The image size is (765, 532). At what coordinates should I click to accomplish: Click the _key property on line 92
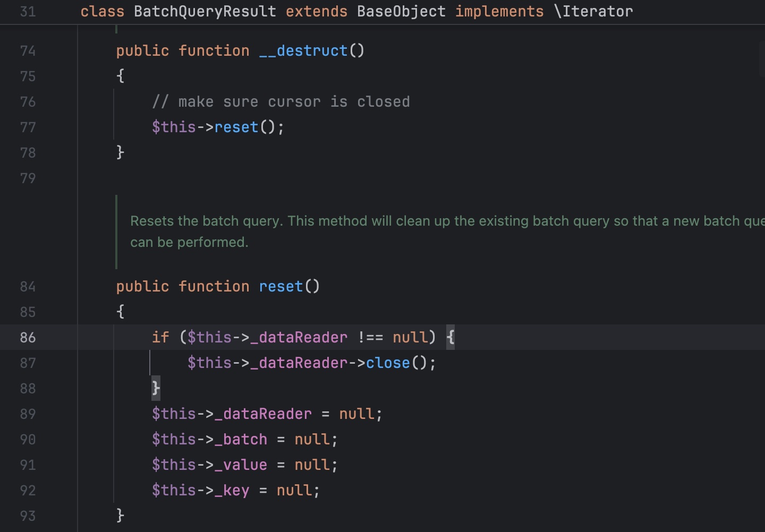tap(232, 491)
